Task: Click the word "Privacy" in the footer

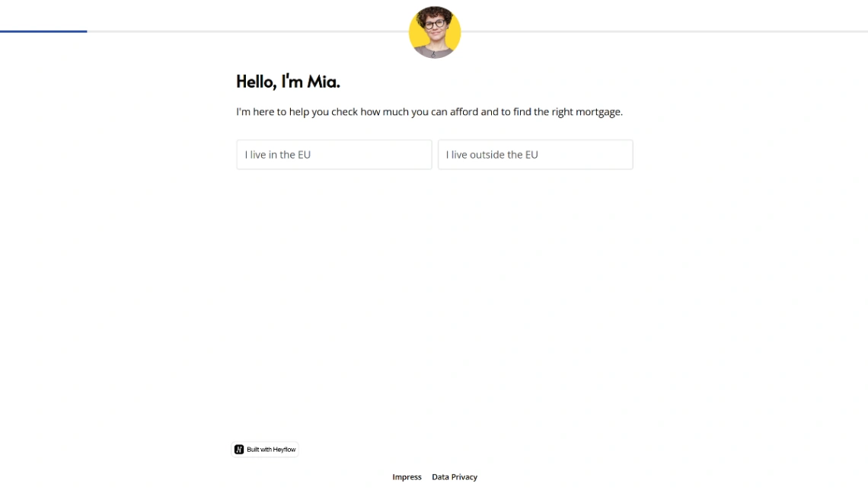Action: [464, 477]
